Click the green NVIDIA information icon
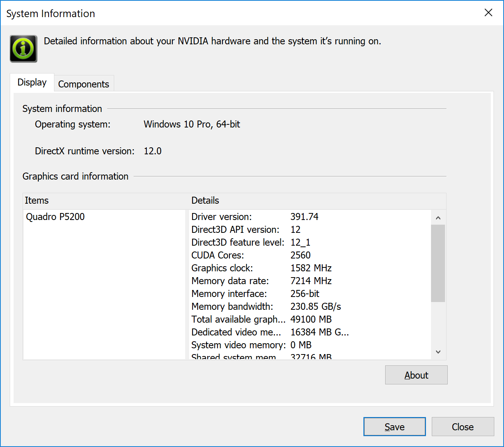The height and width of the screenshot is (447, 504). [x=24, y=49]
